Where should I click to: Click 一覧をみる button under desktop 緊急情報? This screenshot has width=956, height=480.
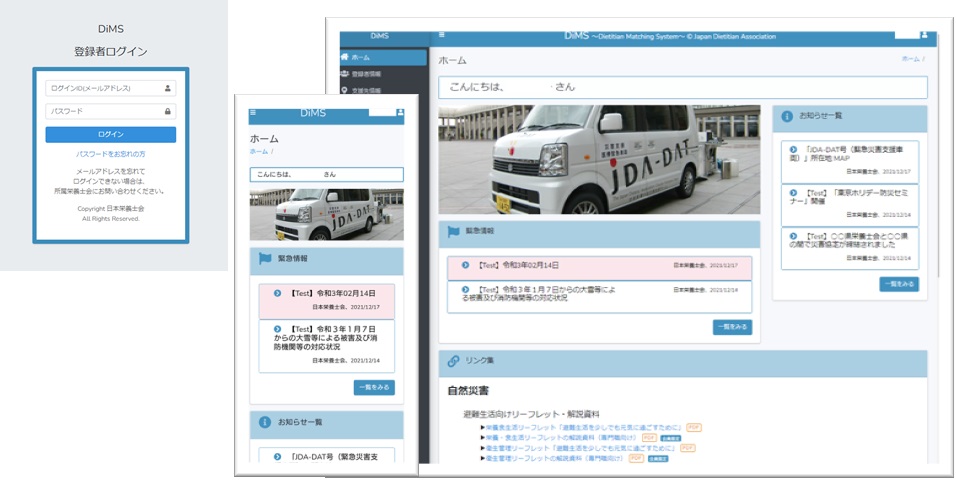coord(732,327)
